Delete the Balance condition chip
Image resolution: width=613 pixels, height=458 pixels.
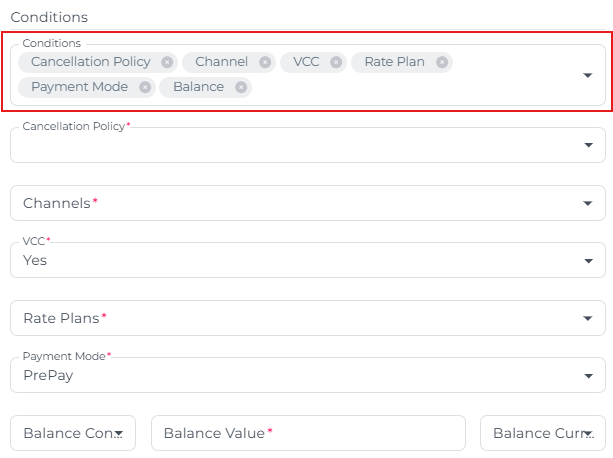tap(241, 87)
